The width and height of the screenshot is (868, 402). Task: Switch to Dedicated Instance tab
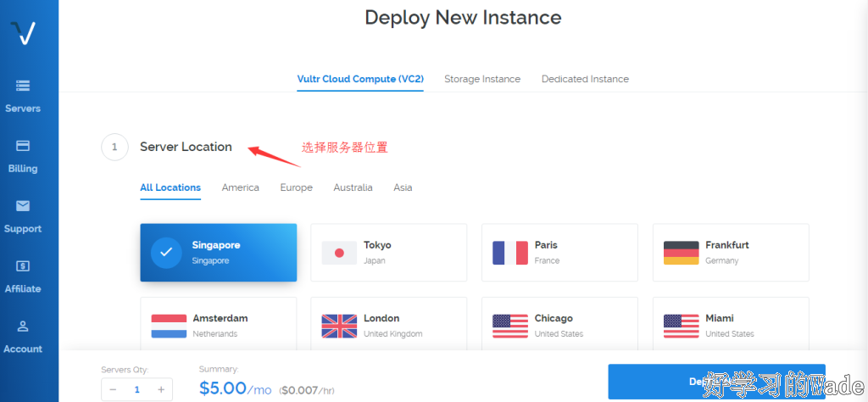coord(585,79)
